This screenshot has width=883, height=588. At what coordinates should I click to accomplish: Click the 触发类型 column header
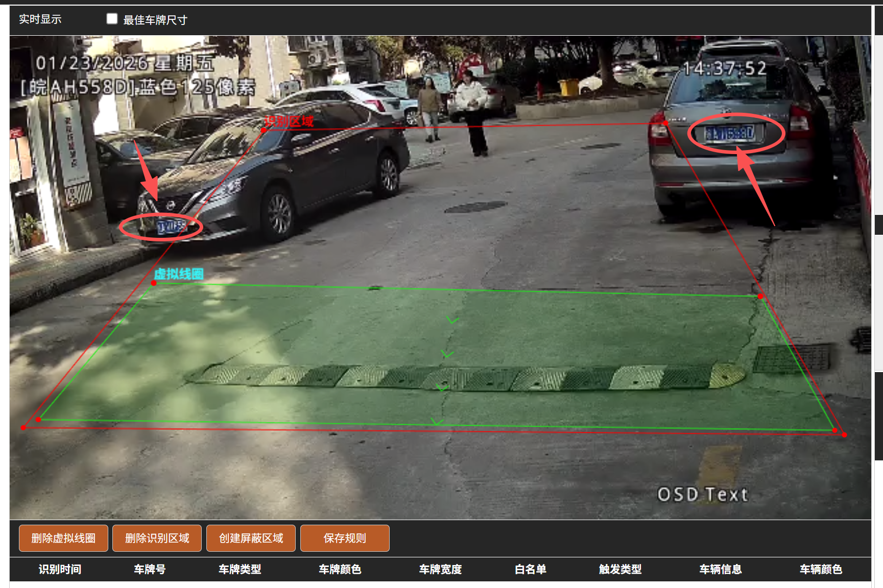point(620,569)
